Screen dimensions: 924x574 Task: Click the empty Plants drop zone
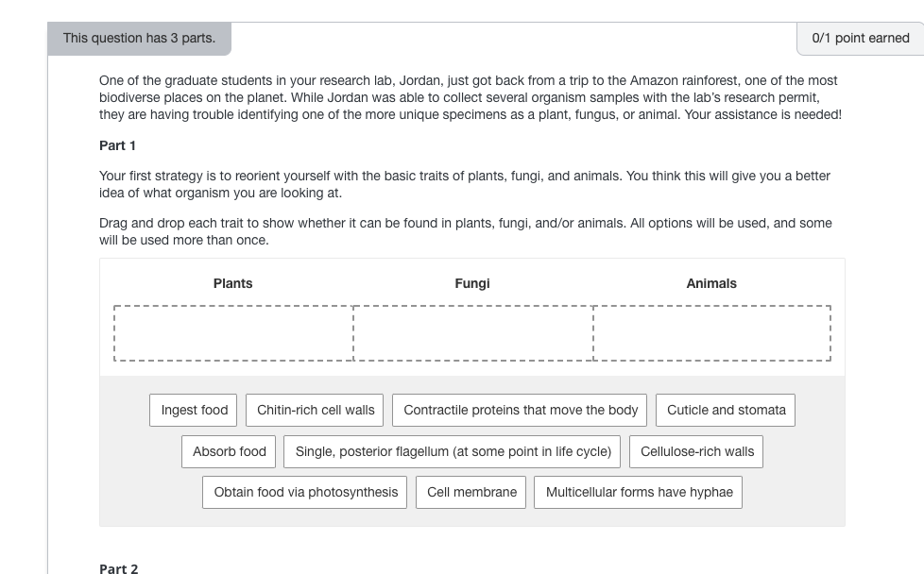(x=233, y=332)
